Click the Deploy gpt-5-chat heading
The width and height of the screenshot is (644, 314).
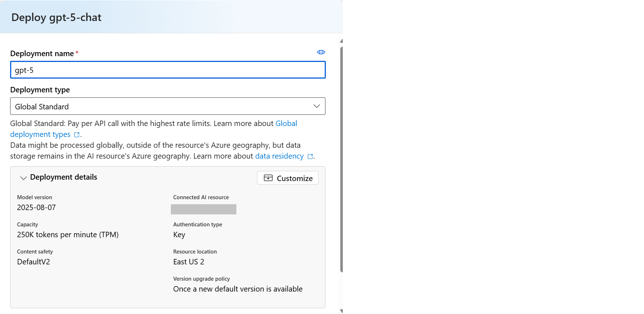click(x=56, y=17)
